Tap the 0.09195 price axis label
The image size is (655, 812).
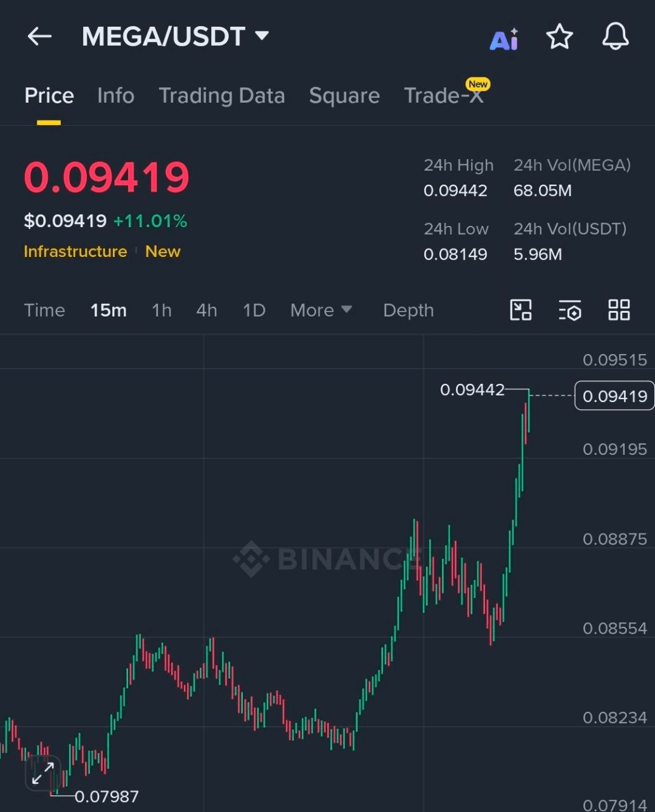point(615,449)
